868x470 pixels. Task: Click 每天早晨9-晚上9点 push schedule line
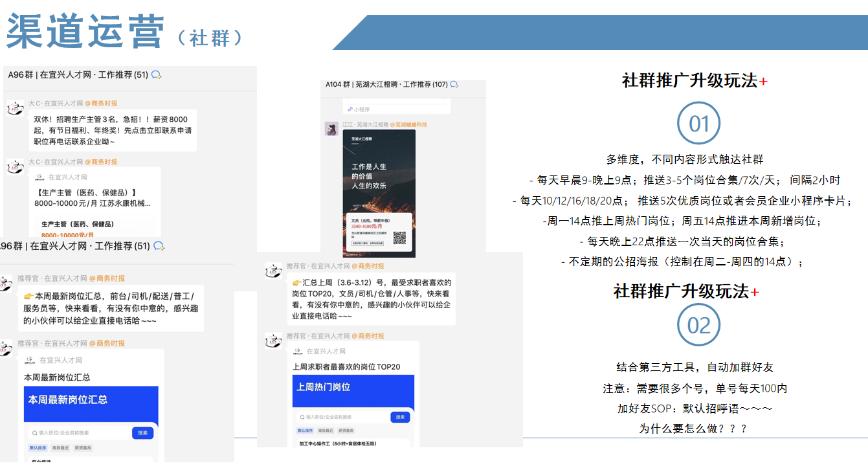[685, 180]
